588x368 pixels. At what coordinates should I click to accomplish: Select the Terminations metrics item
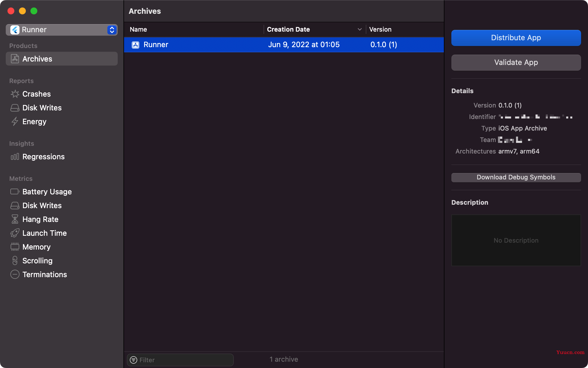[45, 274]
